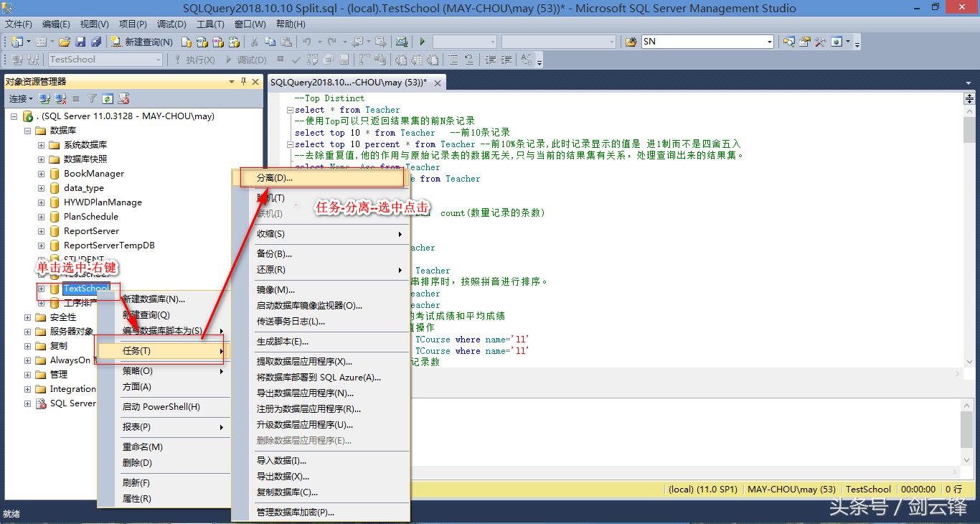Open the TestSchool database dropdown
This screenshot has height=524, width=980.
(159, 60)
